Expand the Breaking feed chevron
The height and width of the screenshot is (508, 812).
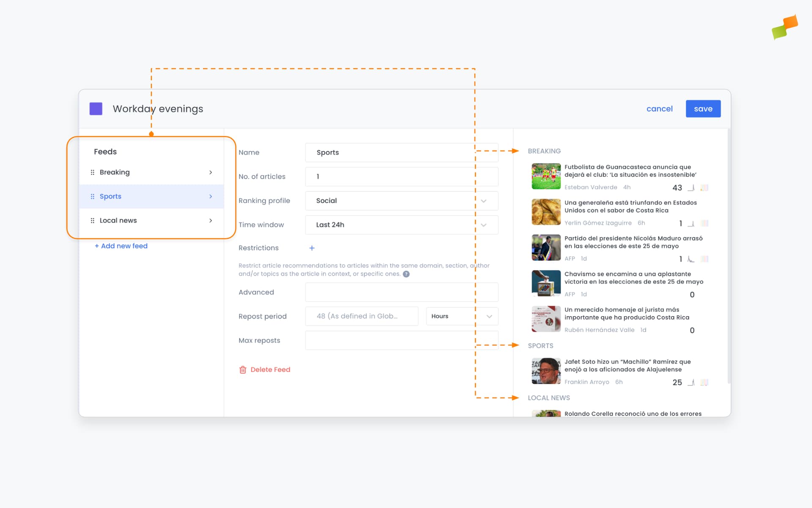coord(210,172)
